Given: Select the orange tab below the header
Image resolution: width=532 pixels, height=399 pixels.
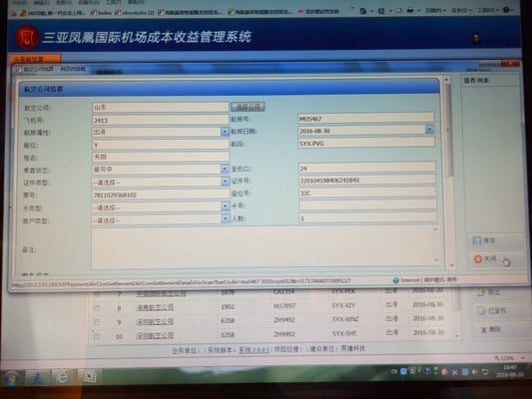Looking at the screenshot, I should (x=35, y=59).
